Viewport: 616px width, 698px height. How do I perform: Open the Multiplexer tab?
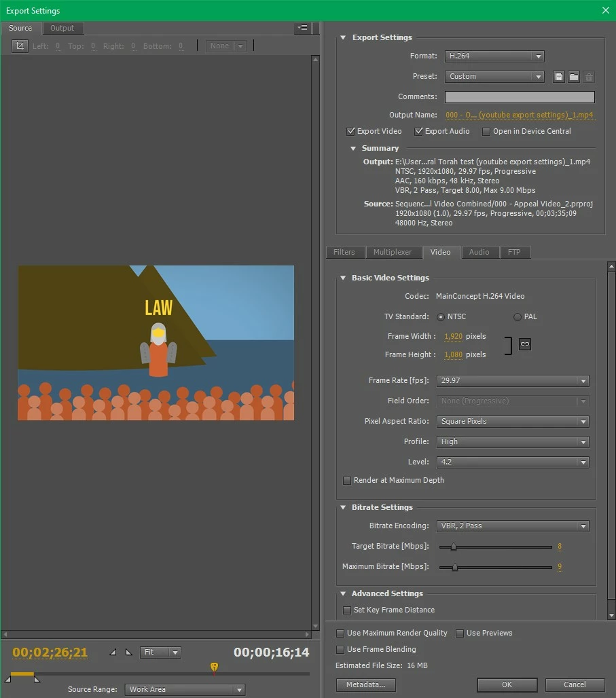pyautogui.click(x=393, y=252)
